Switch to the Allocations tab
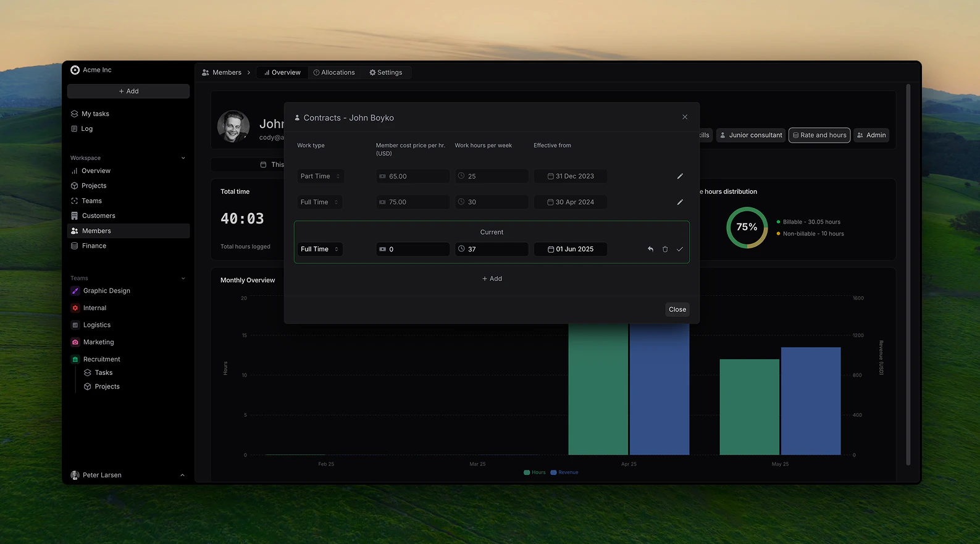 pyautogui.click(x=334, y=72)
